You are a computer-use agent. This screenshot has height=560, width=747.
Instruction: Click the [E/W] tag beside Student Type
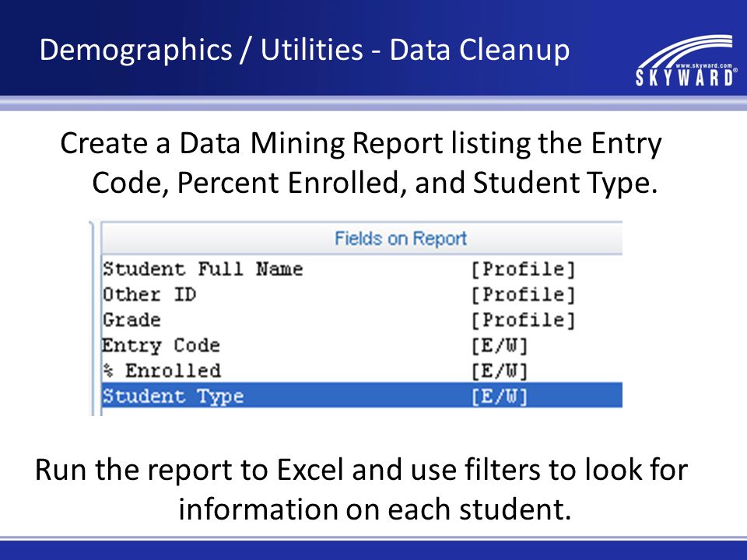click(500, 396)
